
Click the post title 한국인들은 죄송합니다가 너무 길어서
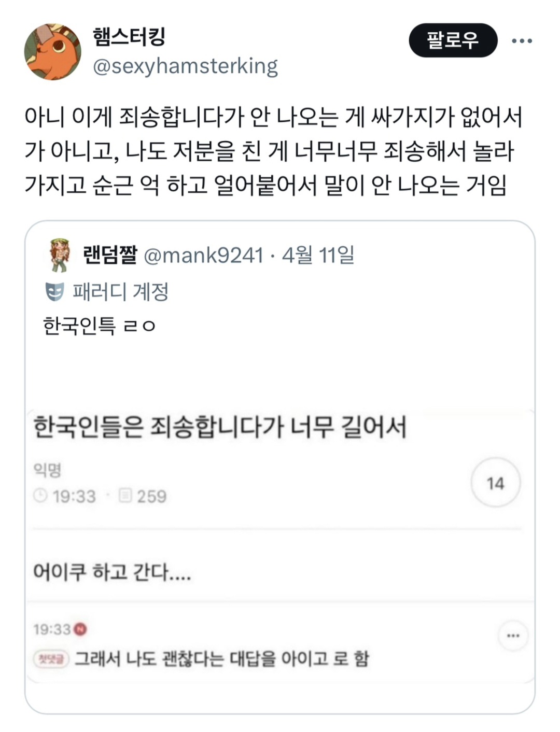click(x=219, y=428)
